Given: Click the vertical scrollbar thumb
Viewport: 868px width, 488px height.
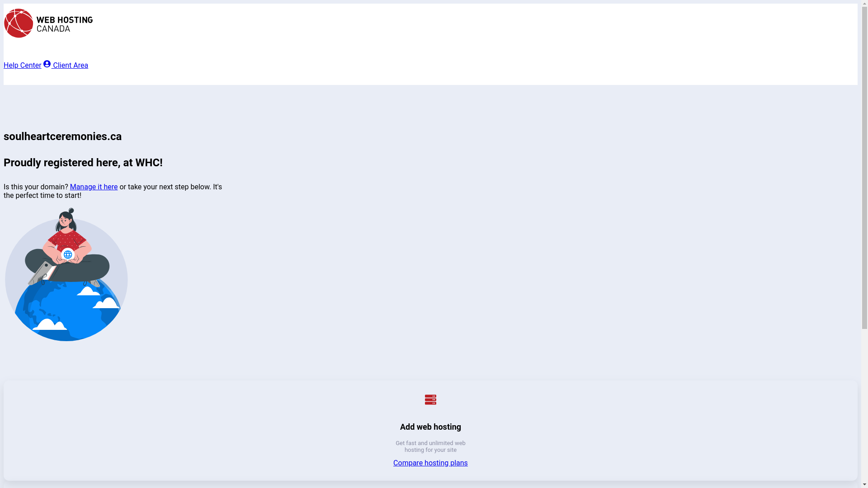Looking at the screenshot, I should click(x=864, y=167).
